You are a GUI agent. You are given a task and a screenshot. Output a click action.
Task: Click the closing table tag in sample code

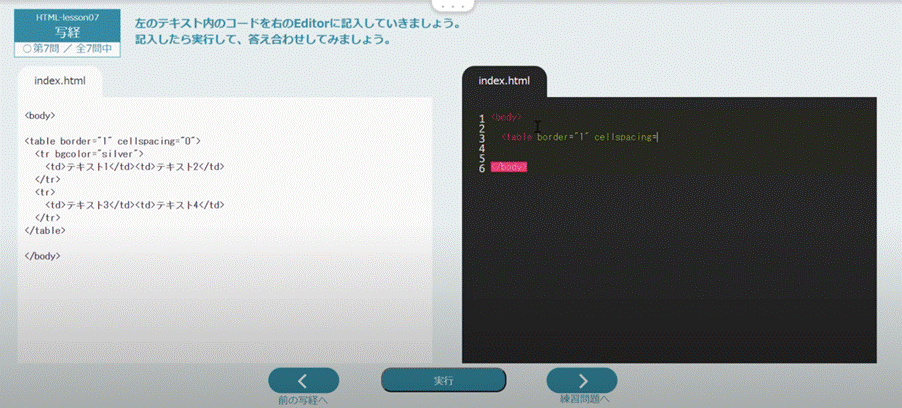pyautogui.click(x=45, y=230)
